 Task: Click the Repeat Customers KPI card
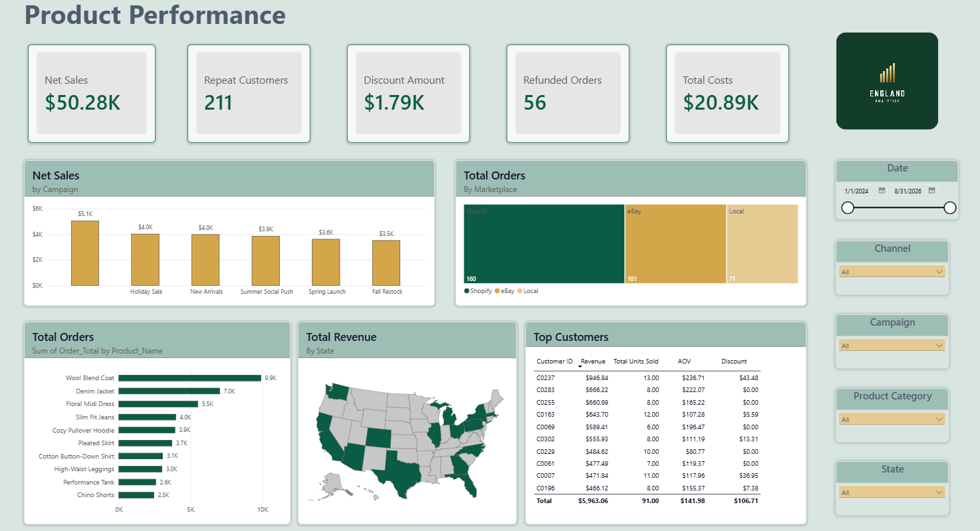pyautogui.click(x=249, y=94)
